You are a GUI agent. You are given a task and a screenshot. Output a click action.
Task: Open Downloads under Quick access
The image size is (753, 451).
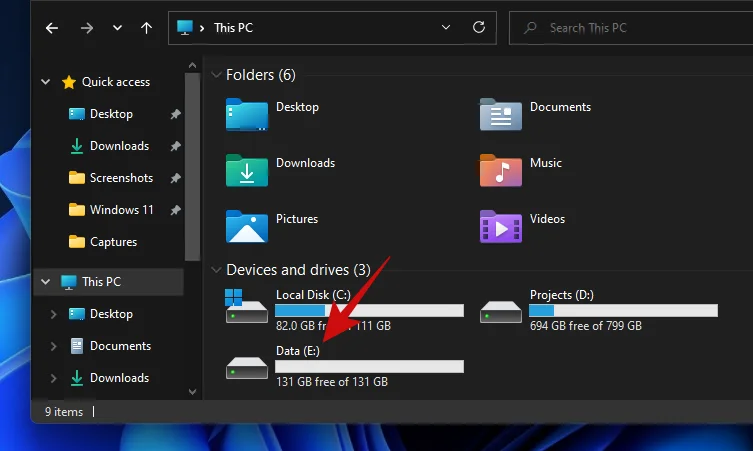pos(119,146)
